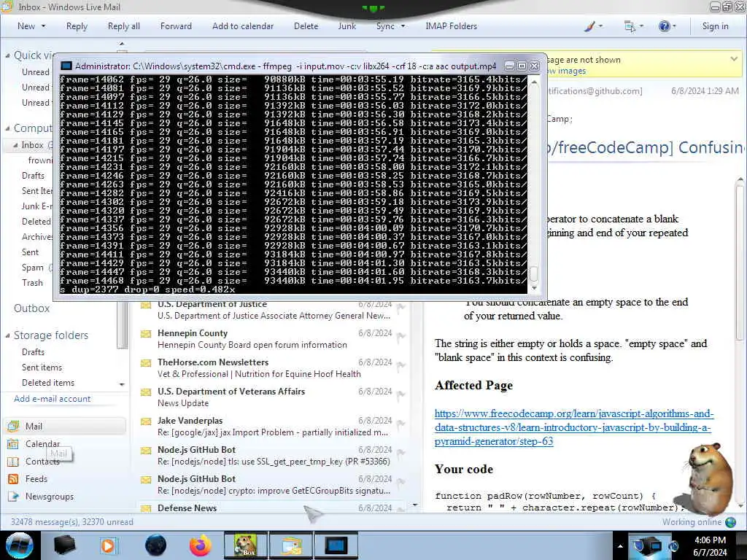Click Delete in the toolbar
This screenshot has height=560, width=747.
pos(306,26)
